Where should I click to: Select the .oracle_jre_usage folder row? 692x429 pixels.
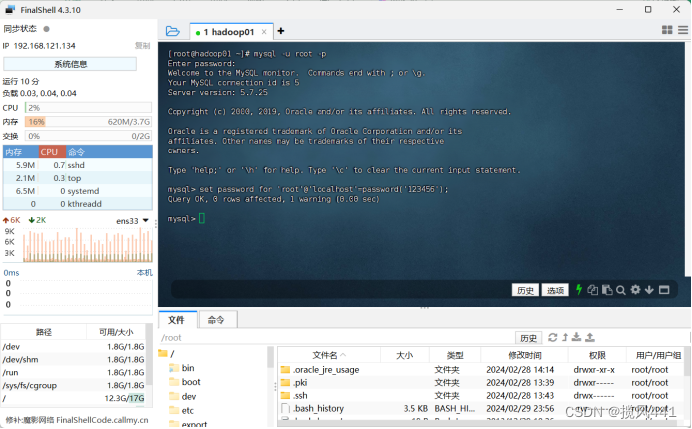[481, 370]
